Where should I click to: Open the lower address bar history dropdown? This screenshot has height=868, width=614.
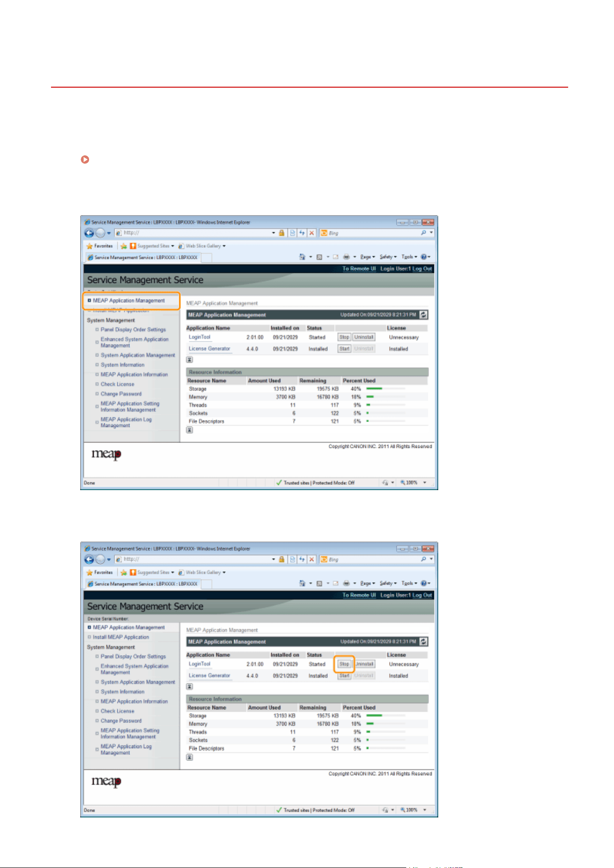pos(274,560)
